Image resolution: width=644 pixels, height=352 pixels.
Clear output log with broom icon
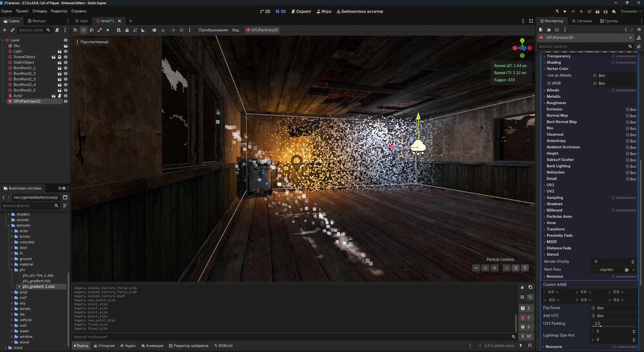pyautogui.click(x=522, y=288)
